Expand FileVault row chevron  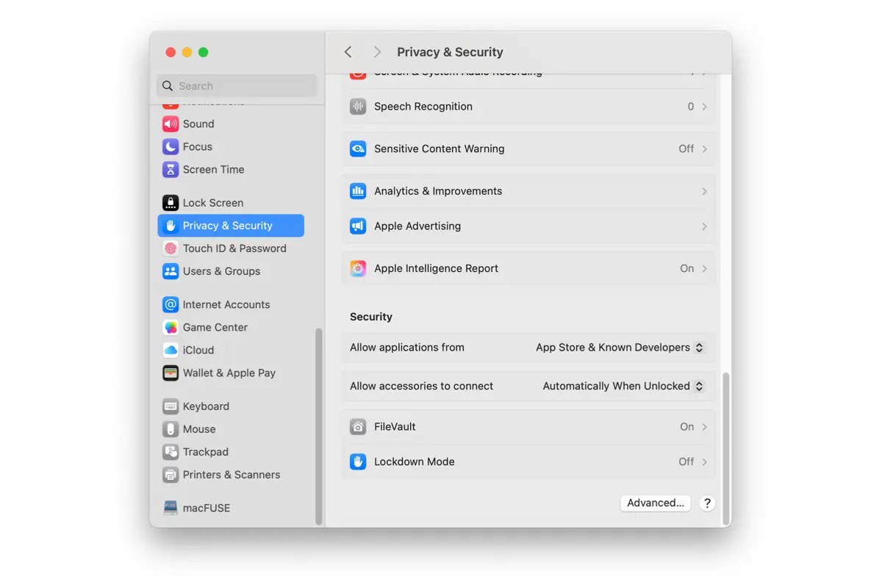pos(704,426)
